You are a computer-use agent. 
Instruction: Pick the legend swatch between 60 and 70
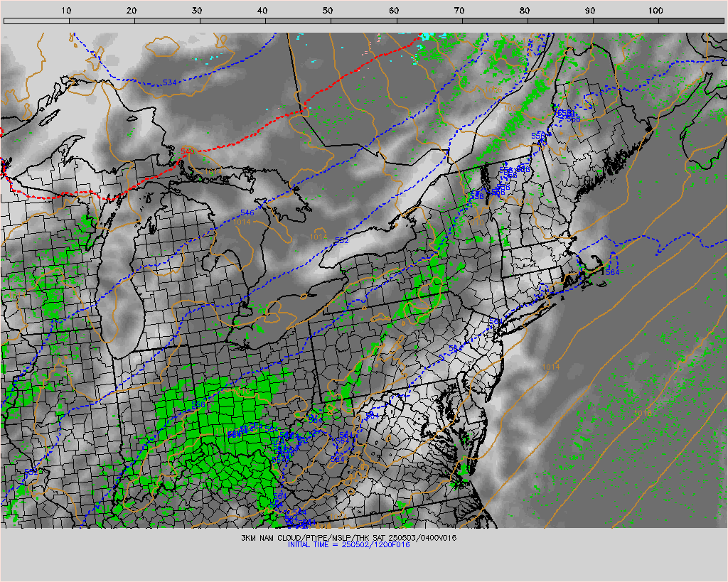(x=429, y=21)
